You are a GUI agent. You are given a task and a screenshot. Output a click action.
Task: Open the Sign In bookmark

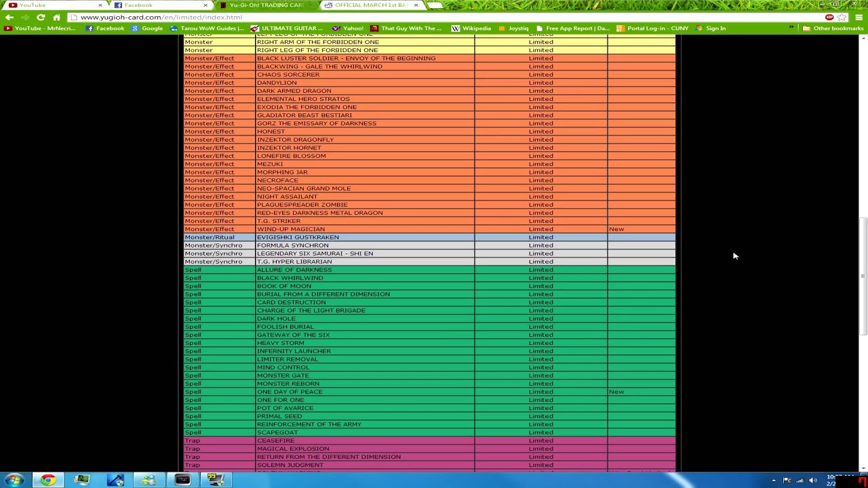coord(711,28)
